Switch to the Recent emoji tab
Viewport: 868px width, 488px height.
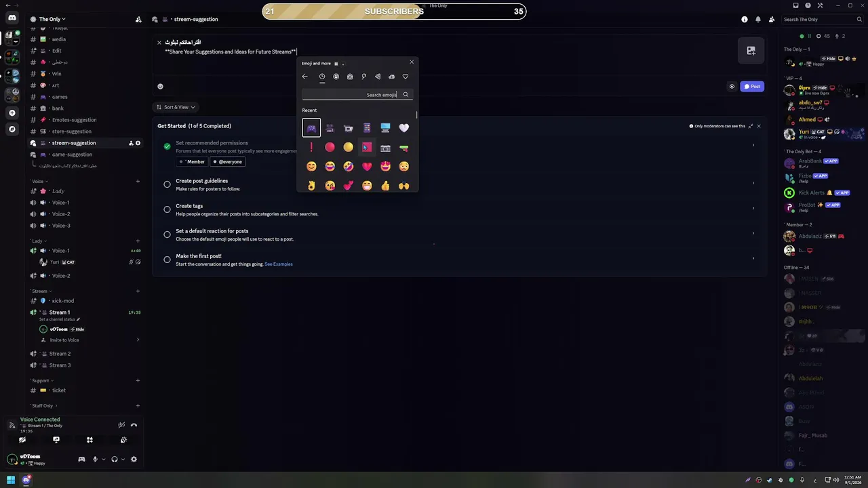pos(322,77)
